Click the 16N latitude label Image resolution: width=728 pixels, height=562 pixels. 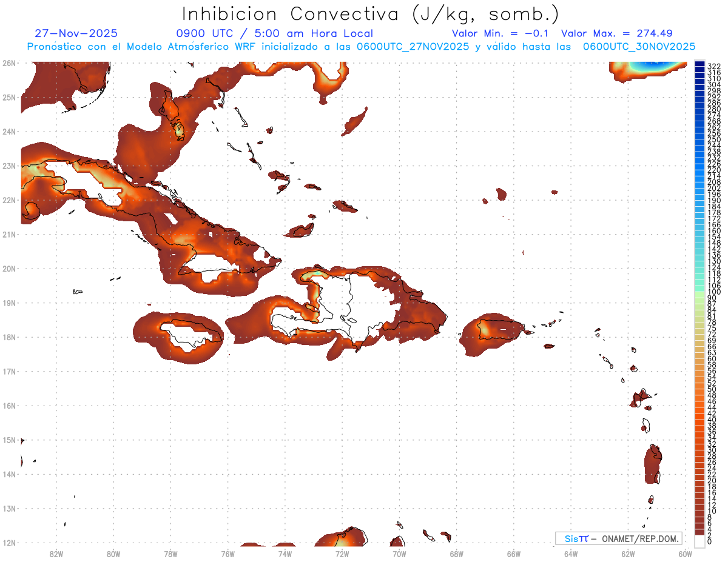[x=8, y=406]
